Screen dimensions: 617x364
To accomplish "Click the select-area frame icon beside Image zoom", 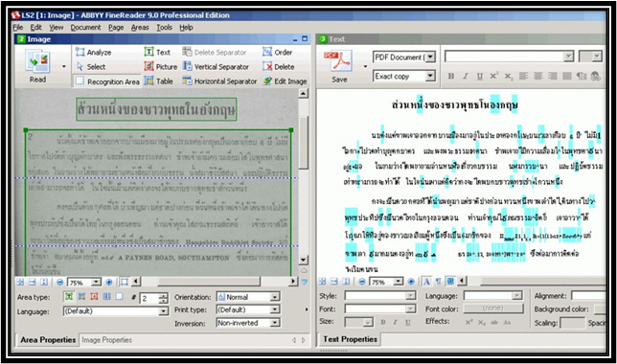I will click(x=125, y=282).
